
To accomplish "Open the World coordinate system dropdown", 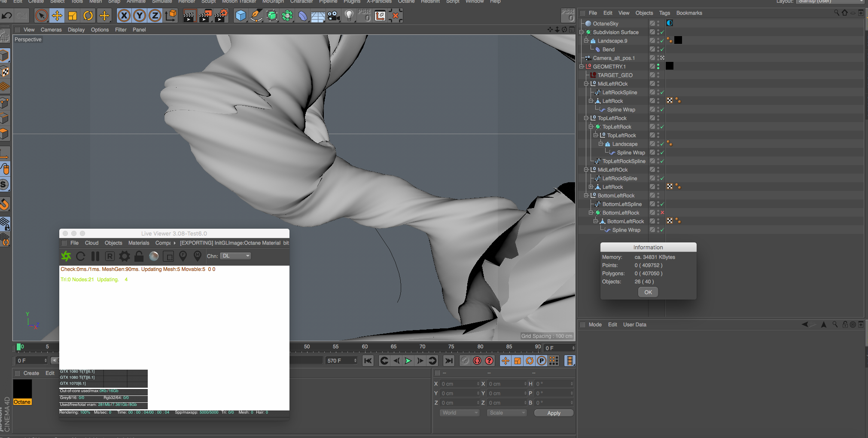I will 459,413.
